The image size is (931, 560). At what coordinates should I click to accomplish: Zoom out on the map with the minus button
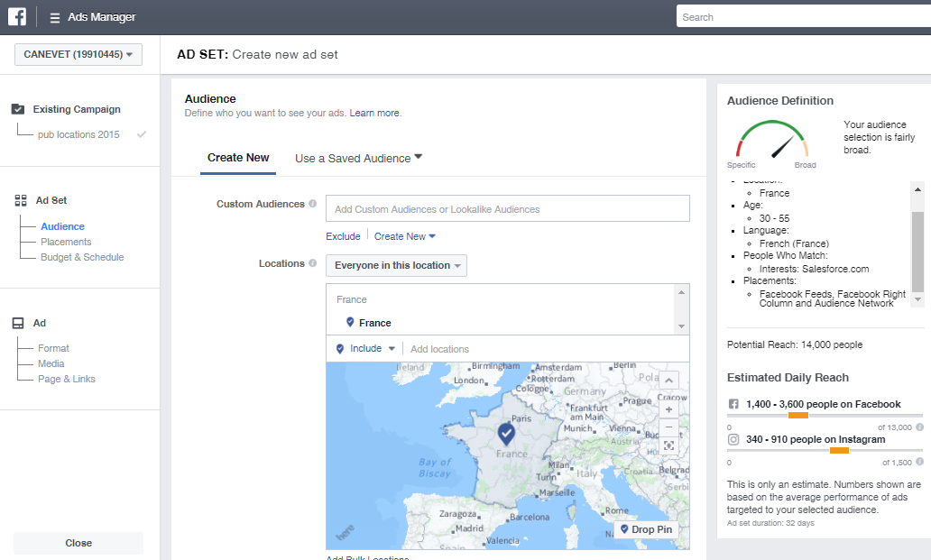pos(668,427)
